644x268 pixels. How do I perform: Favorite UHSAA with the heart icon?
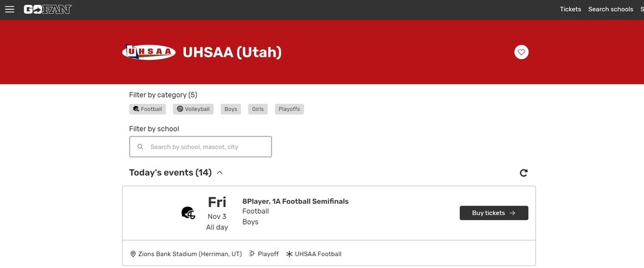click(x=521, y=52)
